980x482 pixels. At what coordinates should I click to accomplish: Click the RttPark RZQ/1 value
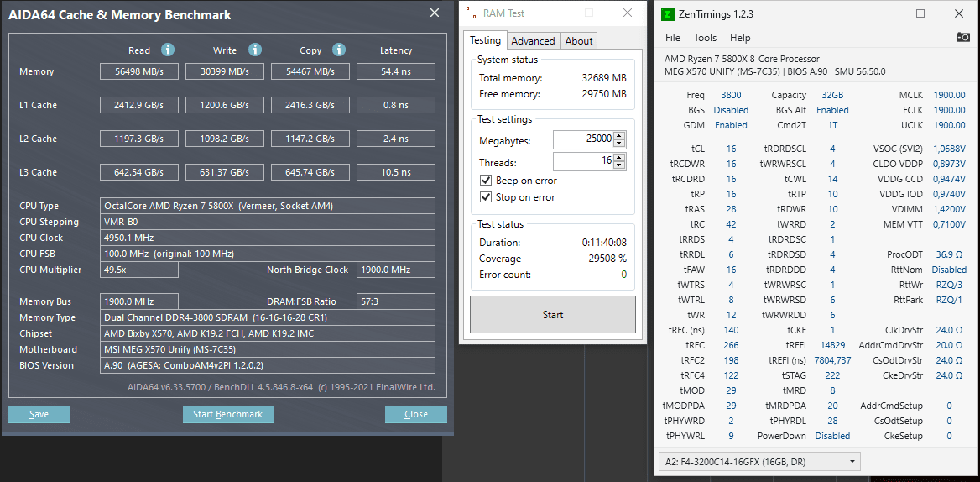point(949,300)
